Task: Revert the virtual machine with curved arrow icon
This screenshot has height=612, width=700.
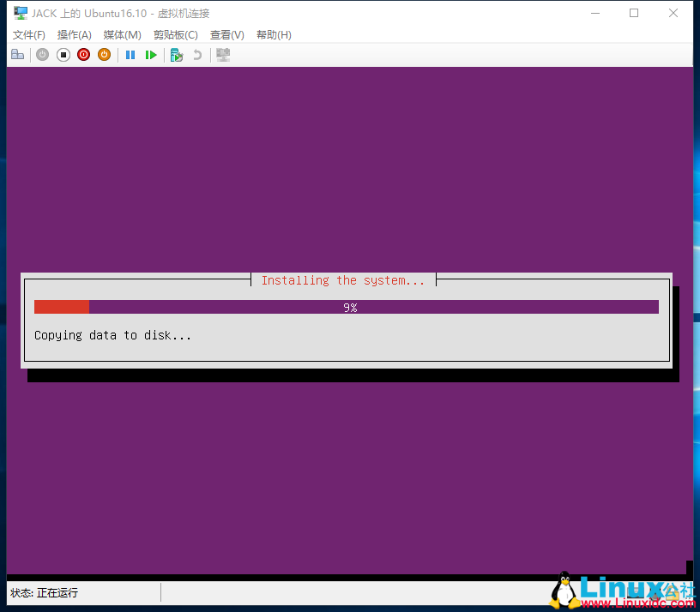Action: [196, 54]
